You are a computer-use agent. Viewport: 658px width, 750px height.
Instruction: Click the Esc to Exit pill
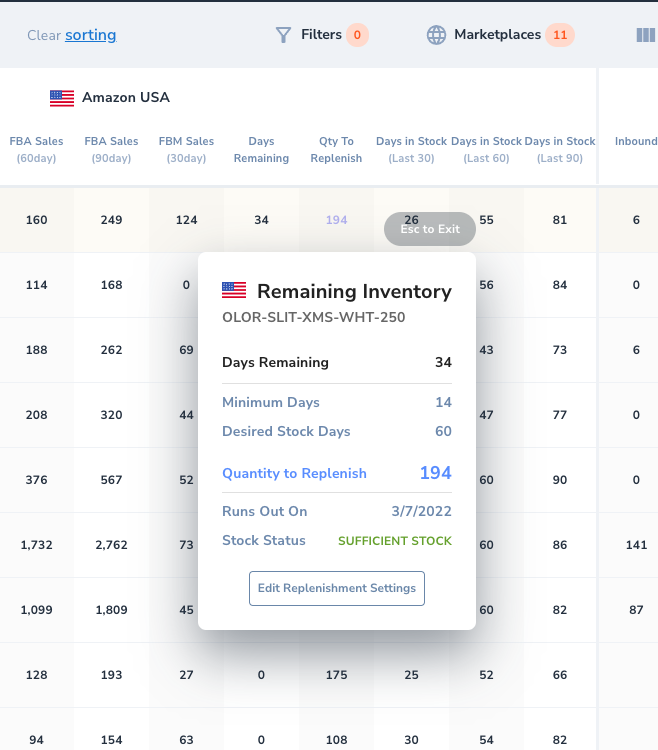tap(430, 229)
